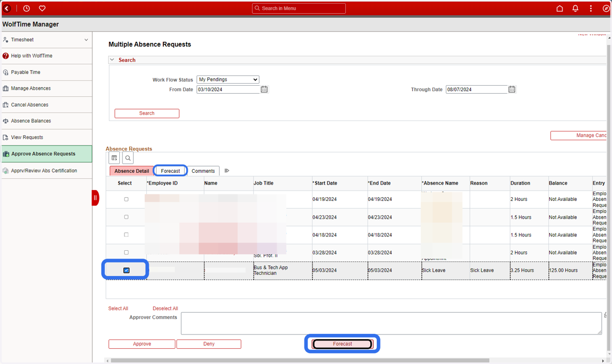Uncheck the 05/03/2024 Sick Leave row
612x364 pixels.
point(126,270)
